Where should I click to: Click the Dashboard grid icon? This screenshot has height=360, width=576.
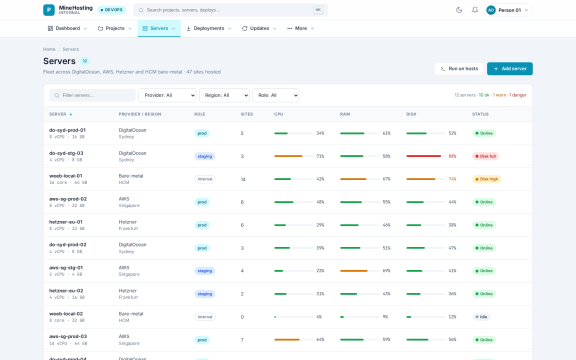click(50, 28)
